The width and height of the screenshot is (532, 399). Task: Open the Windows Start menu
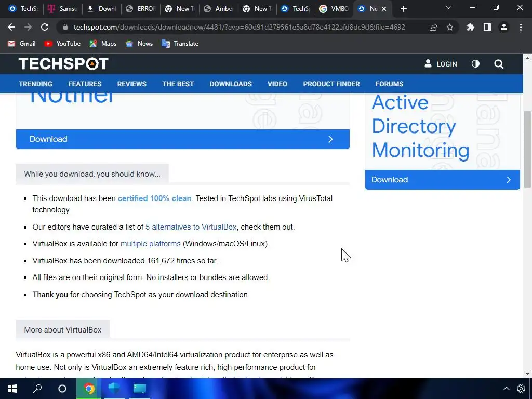pyautogui.click(x=12, y=389)
